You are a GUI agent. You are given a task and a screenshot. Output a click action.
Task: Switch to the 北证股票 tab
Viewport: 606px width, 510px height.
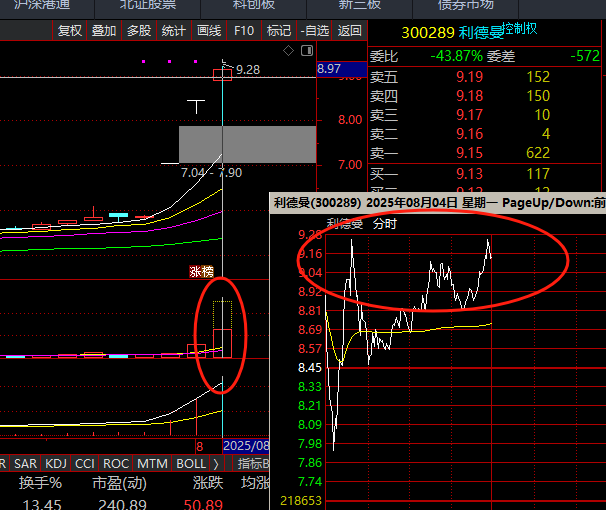point(148,5)
